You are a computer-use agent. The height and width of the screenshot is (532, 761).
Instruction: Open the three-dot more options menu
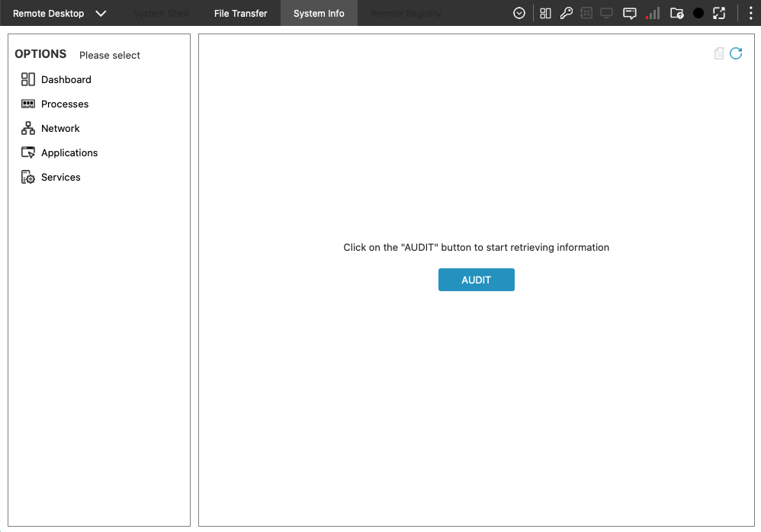[751, 13]
